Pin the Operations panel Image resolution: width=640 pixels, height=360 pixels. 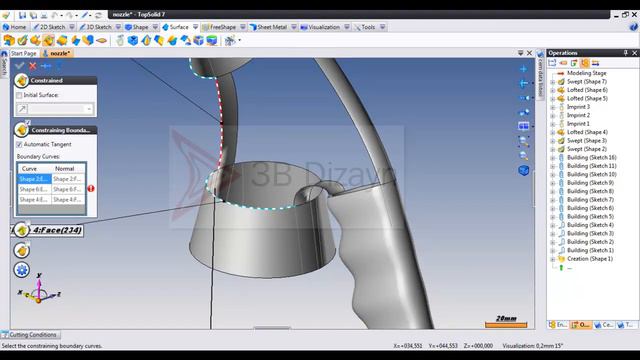point(626,53)
